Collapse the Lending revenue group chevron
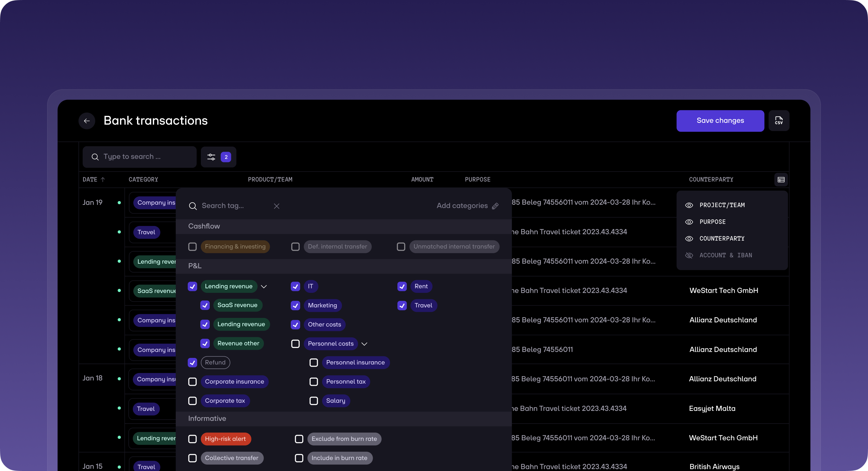The height and width of the screenshot is (471, 868). (x=264, y=286)
